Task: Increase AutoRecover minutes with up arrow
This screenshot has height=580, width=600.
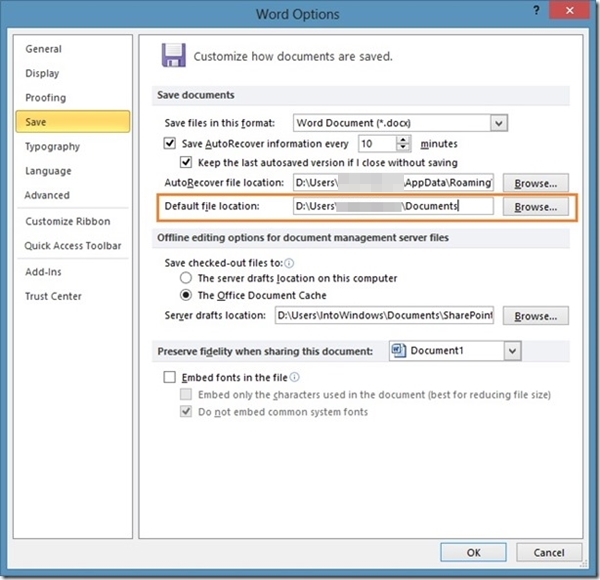Action: coord(403,140)
